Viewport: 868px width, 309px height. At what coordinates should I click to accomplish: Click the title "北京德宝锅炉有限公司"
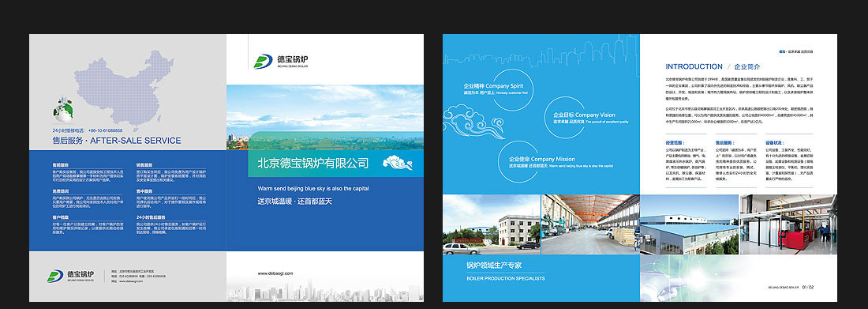coord(312,163)
